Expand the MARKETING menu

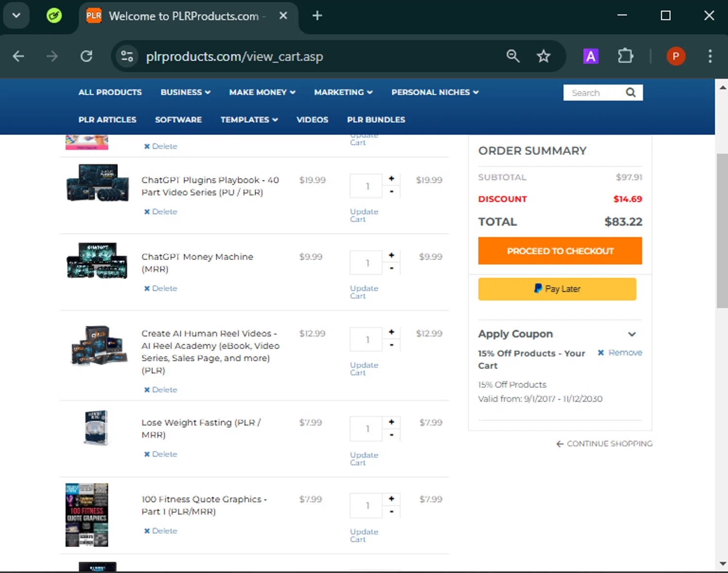pos(343,92)
